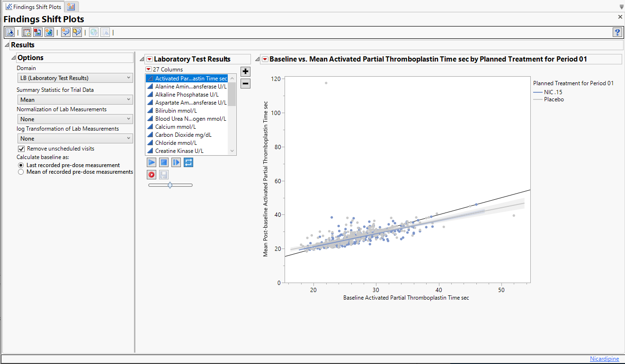Click the first toolbar icon under the title
625x364 pixels.
10,32
